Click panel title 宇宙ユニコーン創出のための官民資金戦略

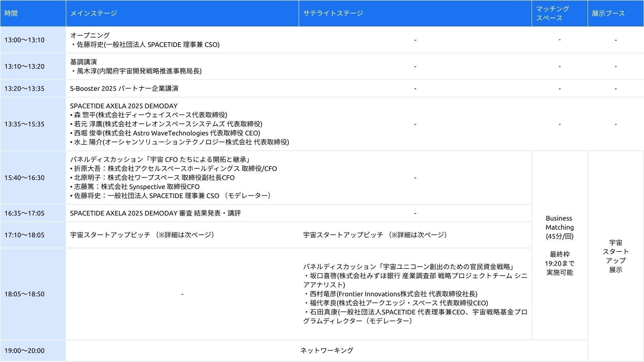[409, 267]
